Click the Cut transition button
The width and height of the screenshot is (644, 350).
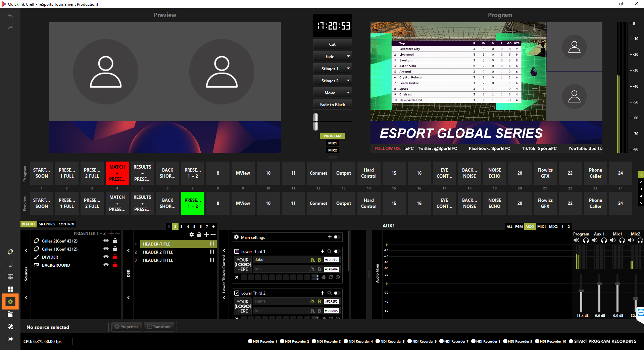point(332,44)
